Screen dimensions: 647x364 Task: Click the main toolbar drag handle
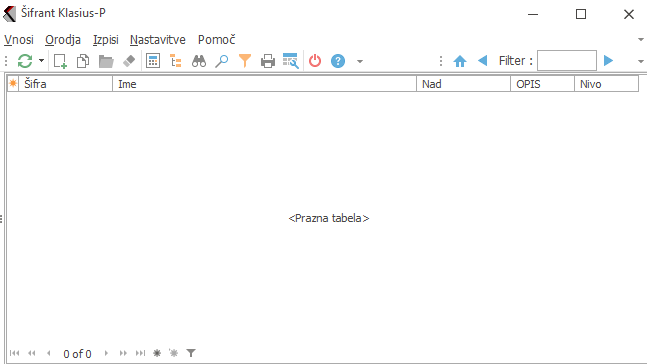click(x=6, y=61)
